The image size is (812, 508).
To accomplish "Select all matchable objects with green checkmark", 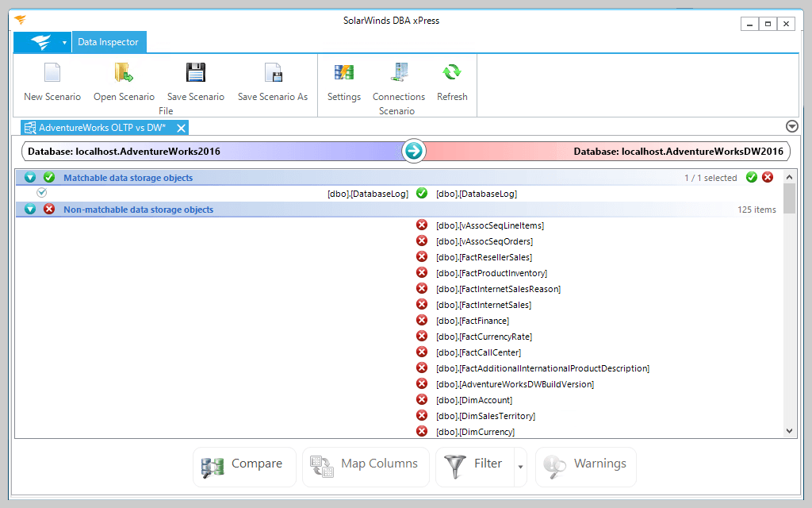I will [751, 177].
